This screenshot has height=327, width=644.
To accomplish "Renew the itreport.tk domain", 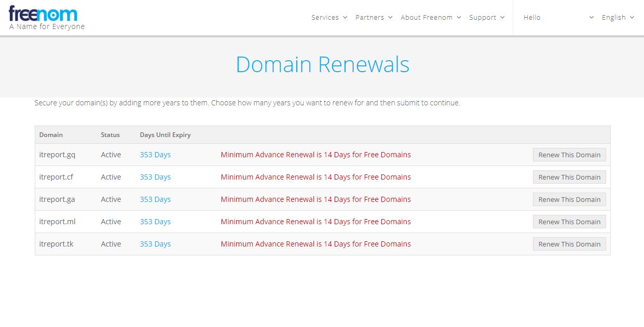I will coord(569,244).
